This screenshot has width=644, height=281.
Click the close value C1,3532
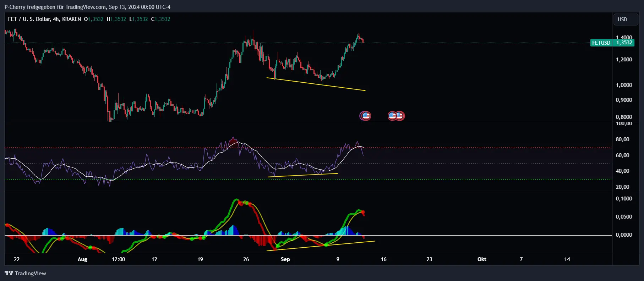tap(161, 19)
